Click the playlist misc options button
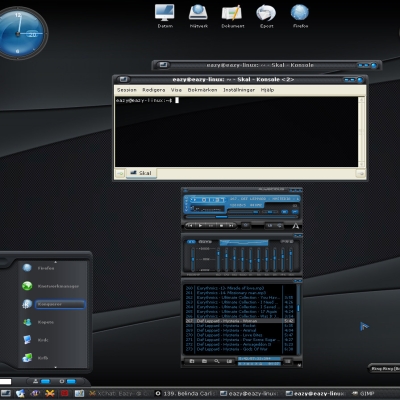 point(229,361)
